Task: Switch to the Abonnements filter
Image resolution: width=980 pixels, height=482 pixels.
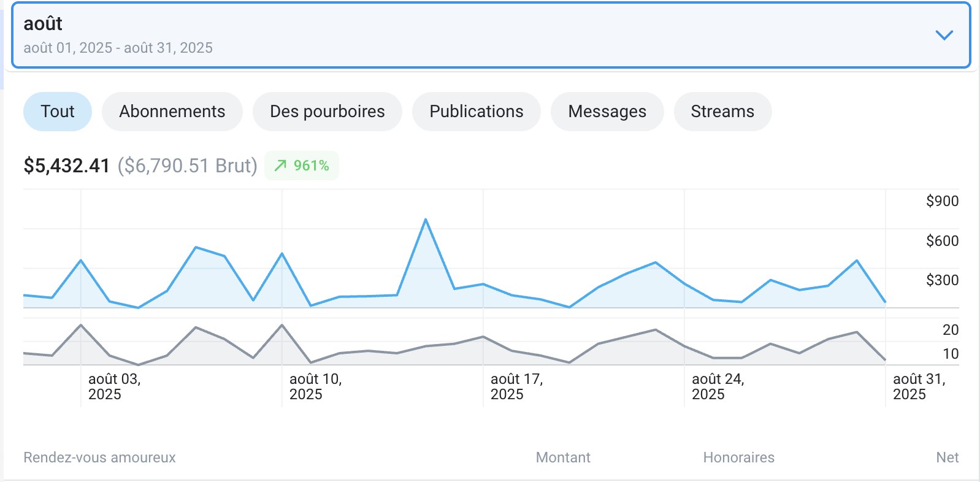Action: [x=172, y=112]
